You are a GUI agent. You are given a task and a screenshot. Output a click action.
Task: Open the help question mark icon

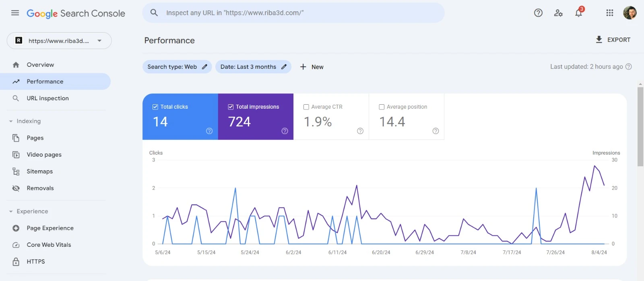538,13
